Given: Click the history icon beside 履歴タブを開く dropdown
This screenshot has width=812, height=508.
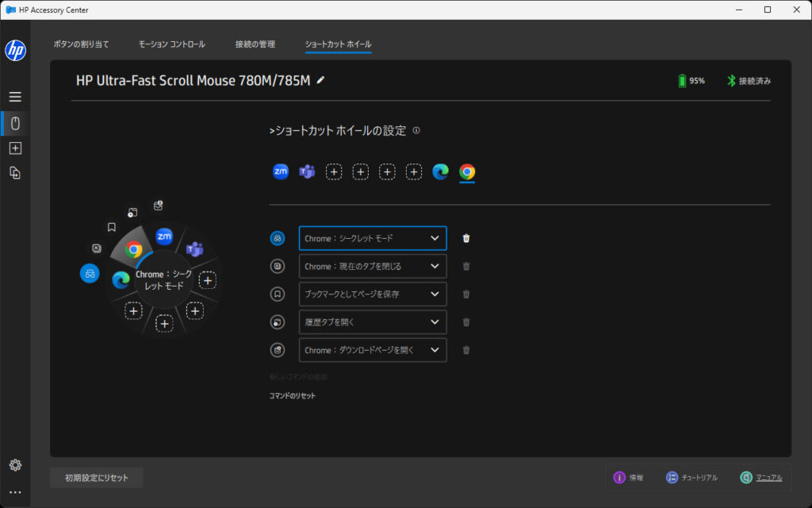Looking at the screenshot, I should (278, 322).
